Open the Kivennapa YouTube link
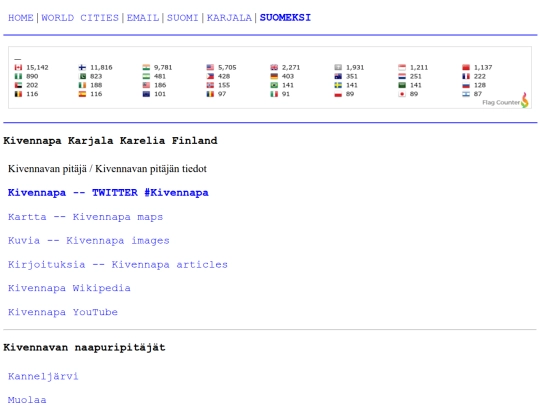 pos(63,312)
